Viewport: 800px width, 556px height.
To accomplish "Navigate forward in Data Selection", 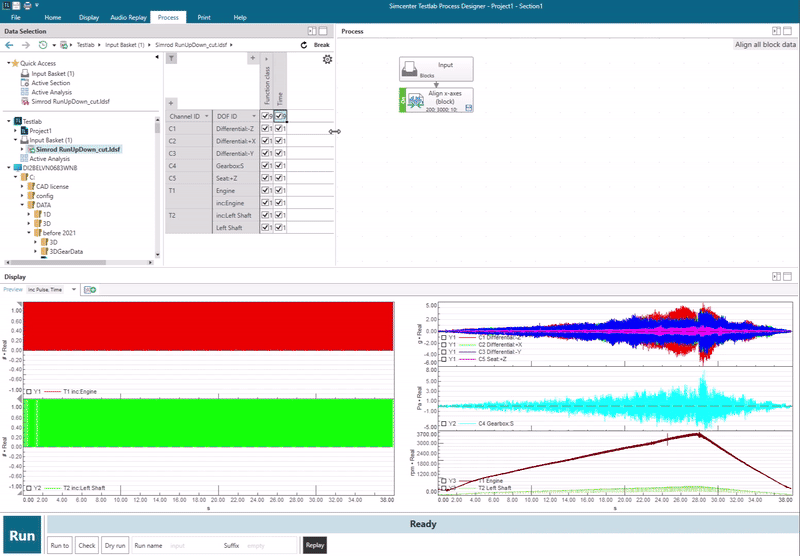I will [x=26, y=45].
